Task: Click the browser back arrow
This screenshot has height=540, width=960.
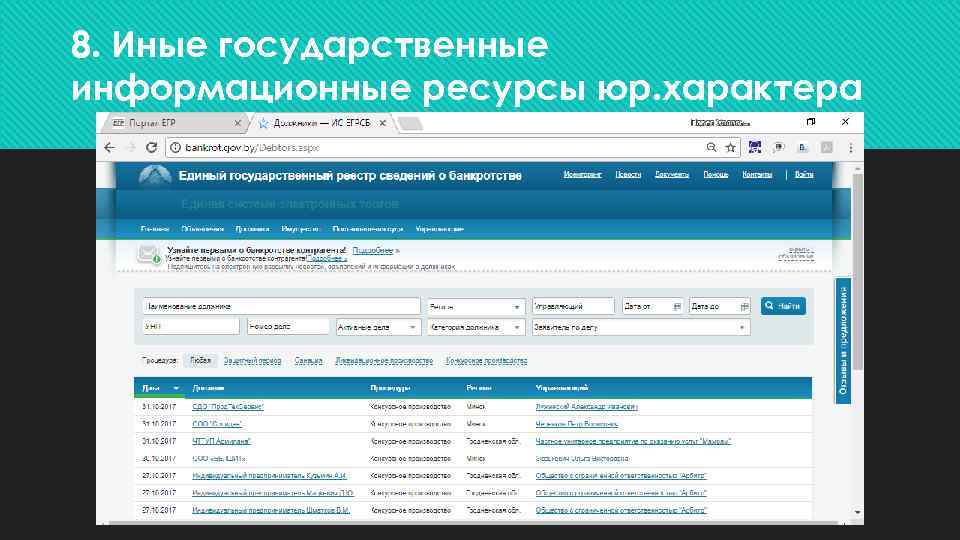Action: point(110,148)
